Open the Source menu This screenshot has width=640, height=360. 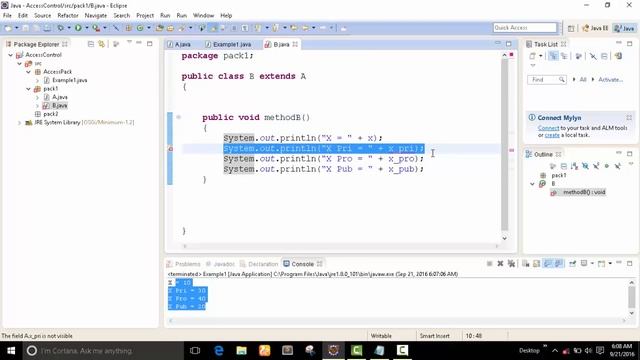coord(42,15)
